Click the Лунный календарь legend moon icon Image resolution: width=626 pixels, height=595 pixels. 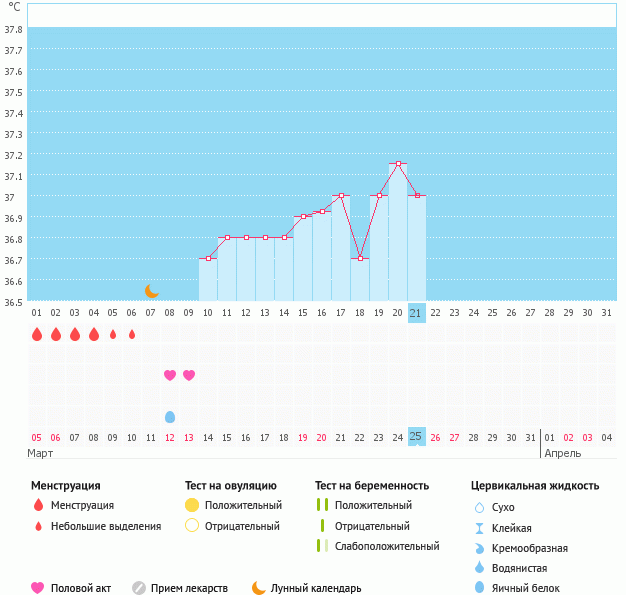click(259, 588)
